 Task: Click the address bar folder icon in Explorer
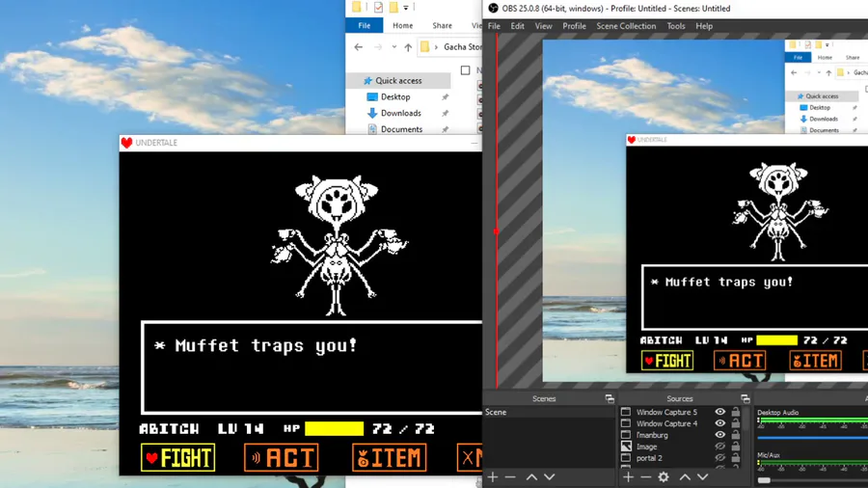[x=424, y=47]
